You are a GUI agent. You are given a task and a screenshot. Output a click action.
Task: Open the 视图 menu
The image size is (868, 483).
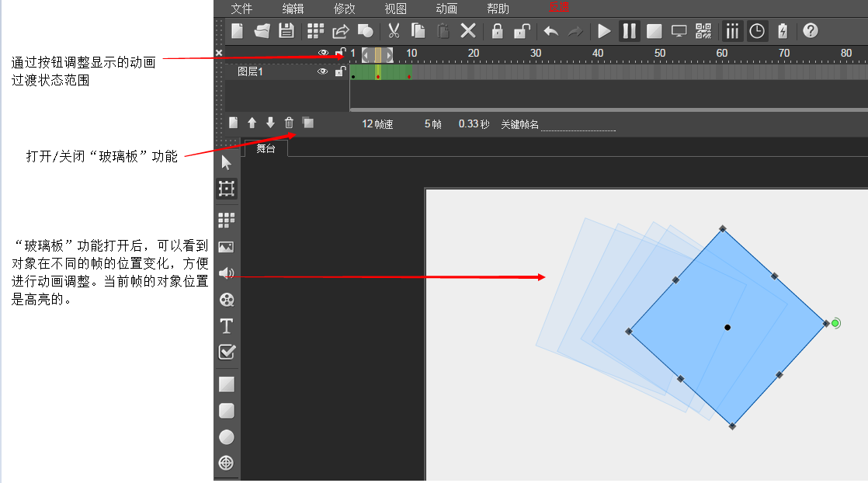point(395,9)
